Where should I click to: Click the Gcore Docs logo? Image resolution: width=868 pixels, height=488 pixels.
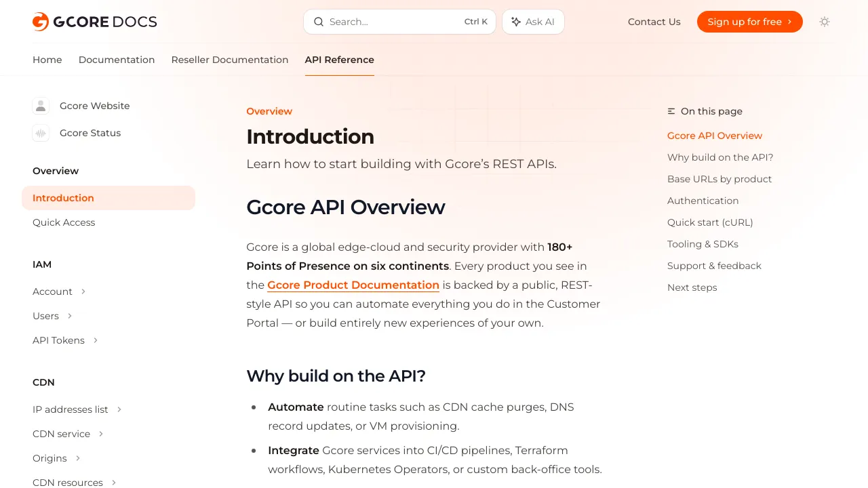point(94,22)
